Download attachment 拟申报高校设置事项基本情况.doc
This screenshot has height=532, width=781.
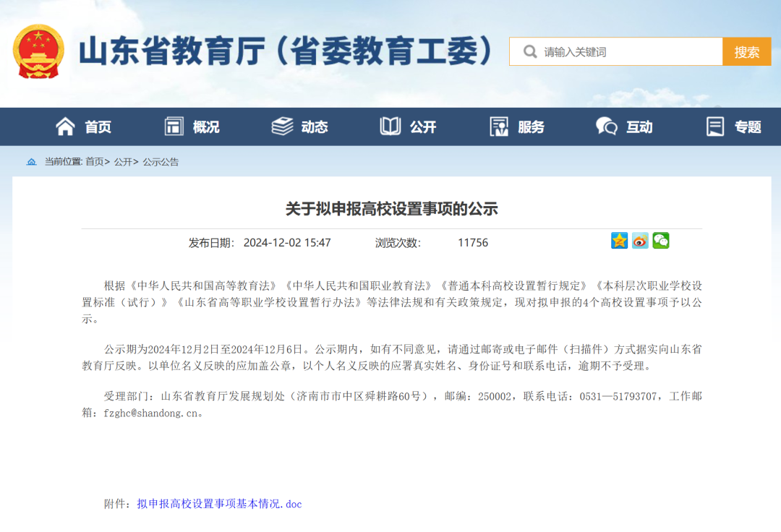tap(220, 504)
